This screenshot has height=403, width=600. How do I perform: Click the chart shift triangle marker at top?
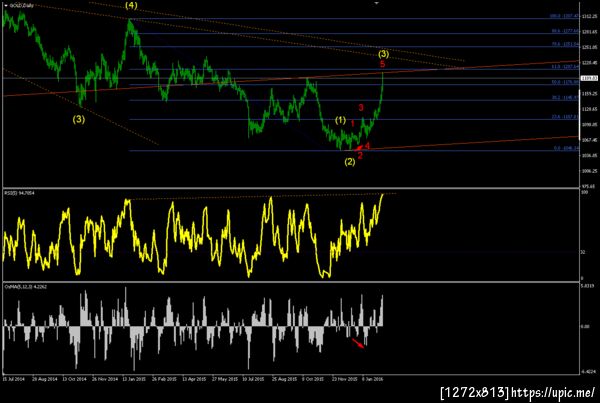click(x=377, y=3)
